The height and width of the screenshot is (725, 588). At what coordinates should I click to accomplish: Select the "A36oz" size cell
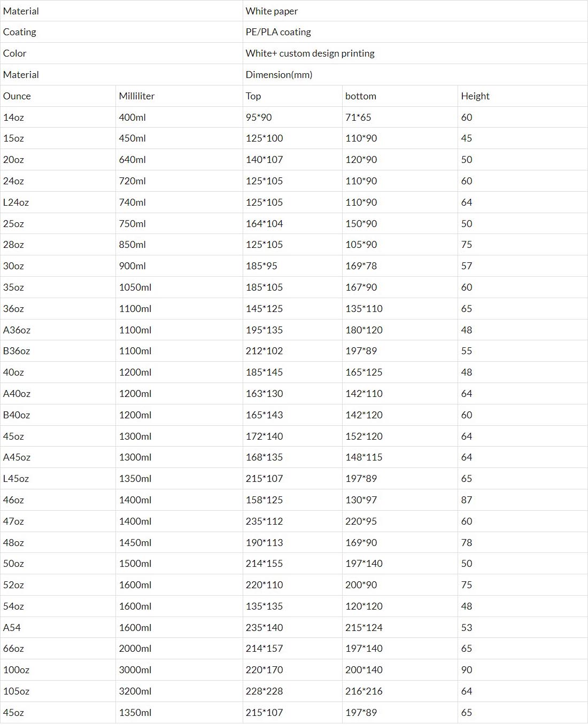[17, 330]
